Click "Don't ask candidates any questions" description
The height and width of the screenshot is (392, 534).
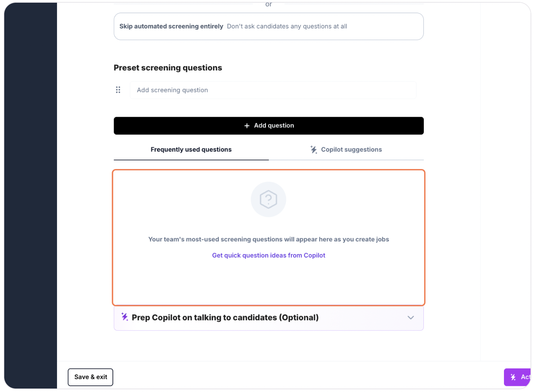tap(287, 26)
